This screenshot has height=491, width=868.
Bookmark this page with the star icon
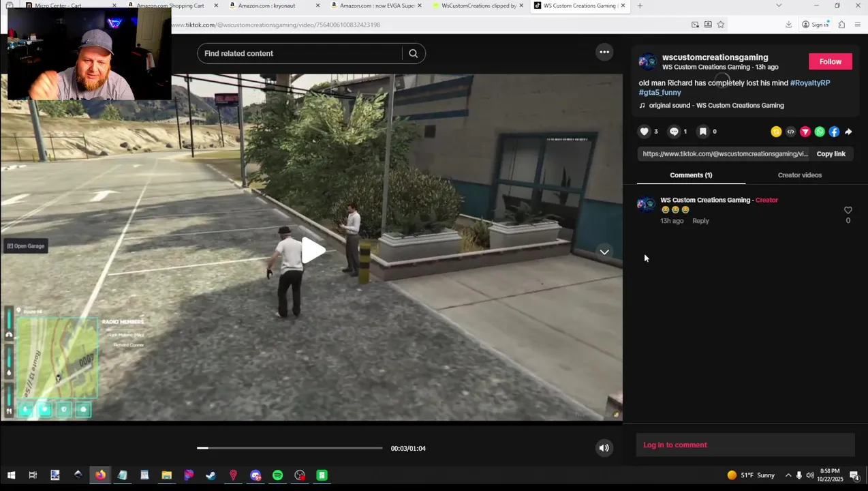[x=721, y=25]
